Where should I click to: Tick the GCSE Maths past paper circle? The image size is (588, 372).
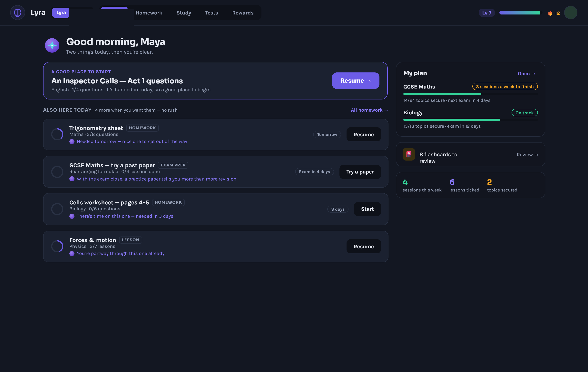pyautogui.click(x=57, y=172)
